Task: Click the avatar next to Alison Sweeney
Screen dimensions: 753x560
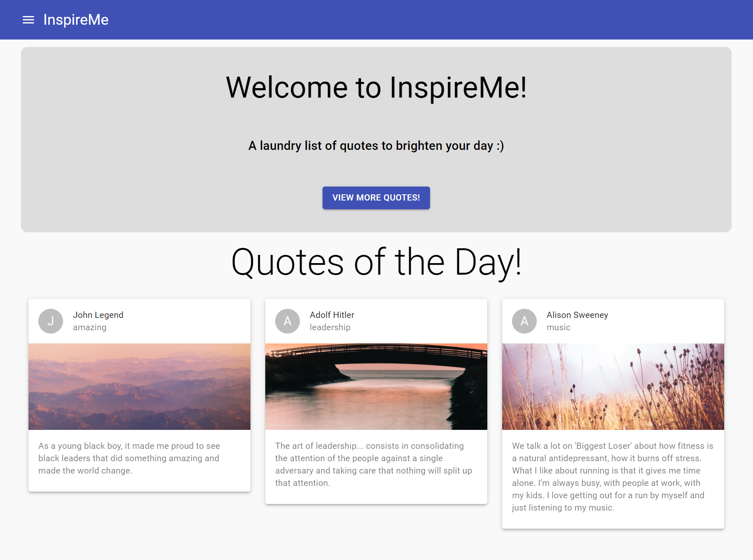Action: tap(524, 321)
